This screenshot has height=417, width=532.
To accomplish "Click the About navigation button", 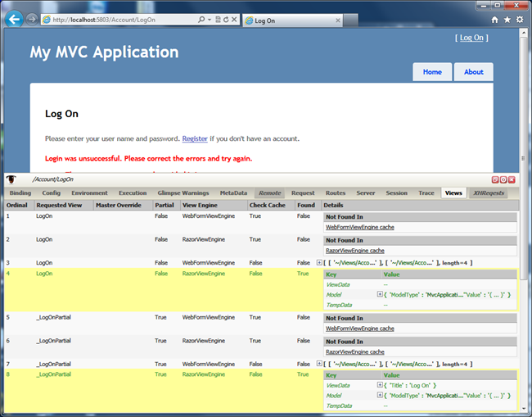I will click(x=473, y=72).
